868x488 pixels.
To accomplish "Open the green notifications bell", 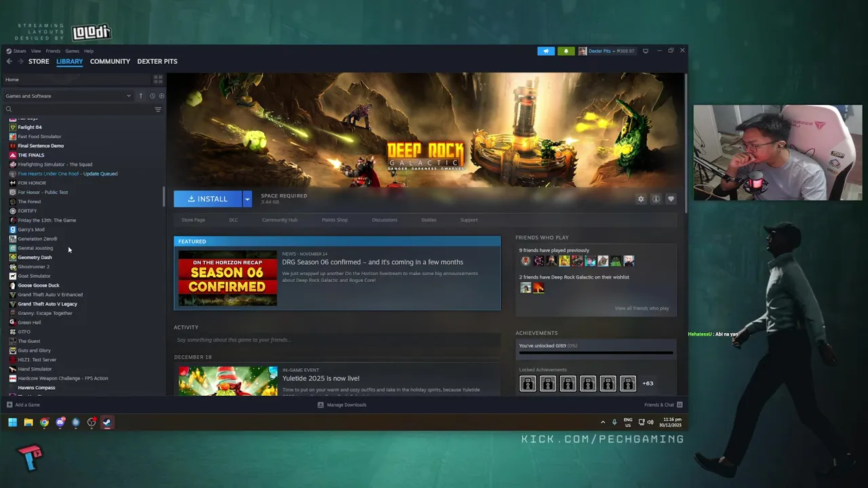I will coord(566,51).
